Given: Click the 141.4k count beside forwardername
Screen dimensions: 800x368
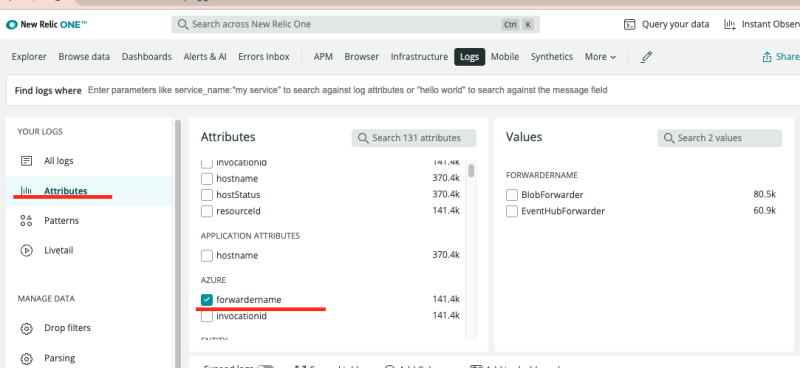Looking at the screenshot, I should point(446,299).
